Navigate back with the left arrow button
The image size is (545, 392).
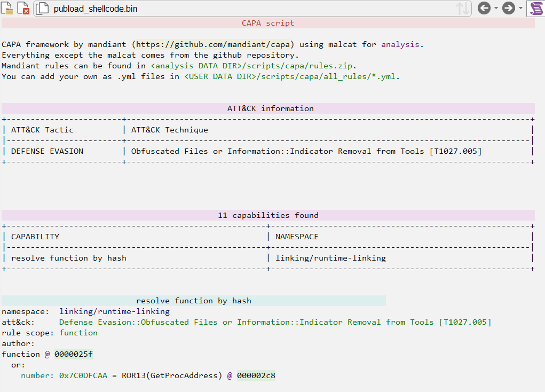point(484,8)
